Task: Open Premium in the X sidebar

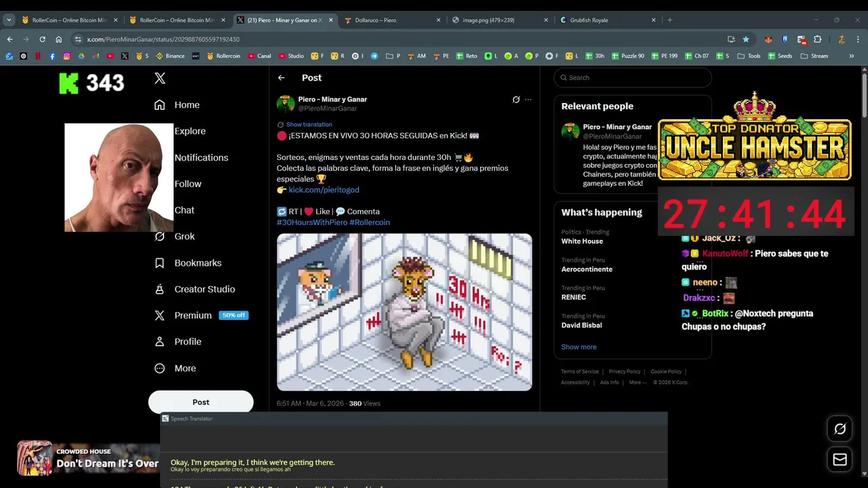Action: (201, 315)
